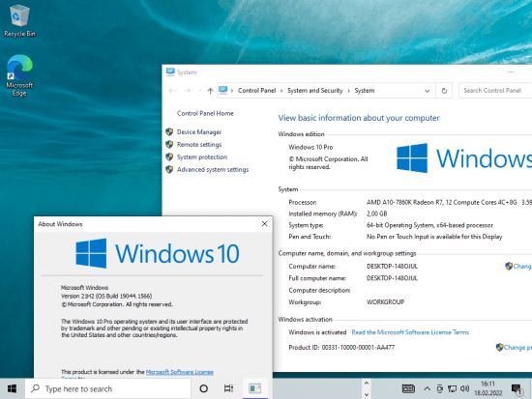Click the Forward arrow in System window
The image size is (532, 399).
click(x=188, y=91)
